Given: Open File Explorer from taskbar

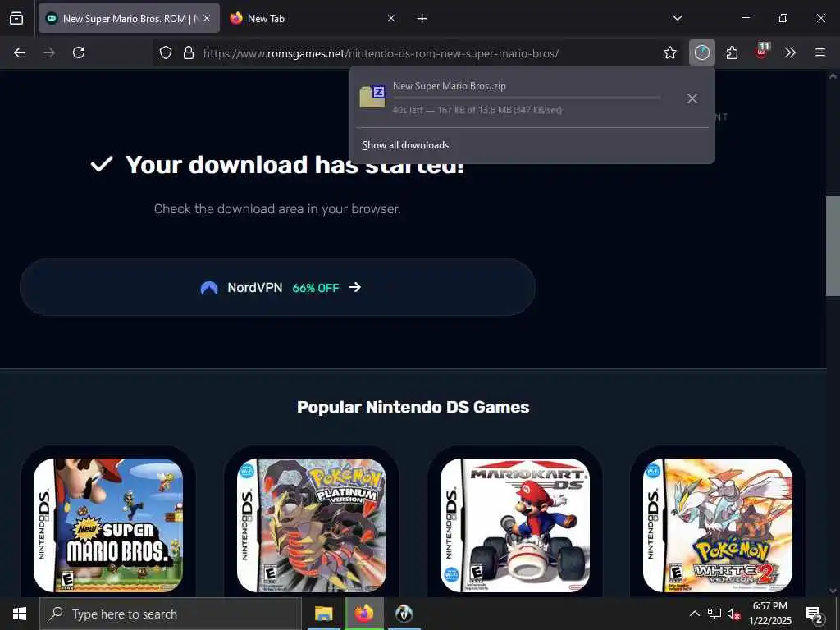Looking at the screenshot, I should coord(323,614).
